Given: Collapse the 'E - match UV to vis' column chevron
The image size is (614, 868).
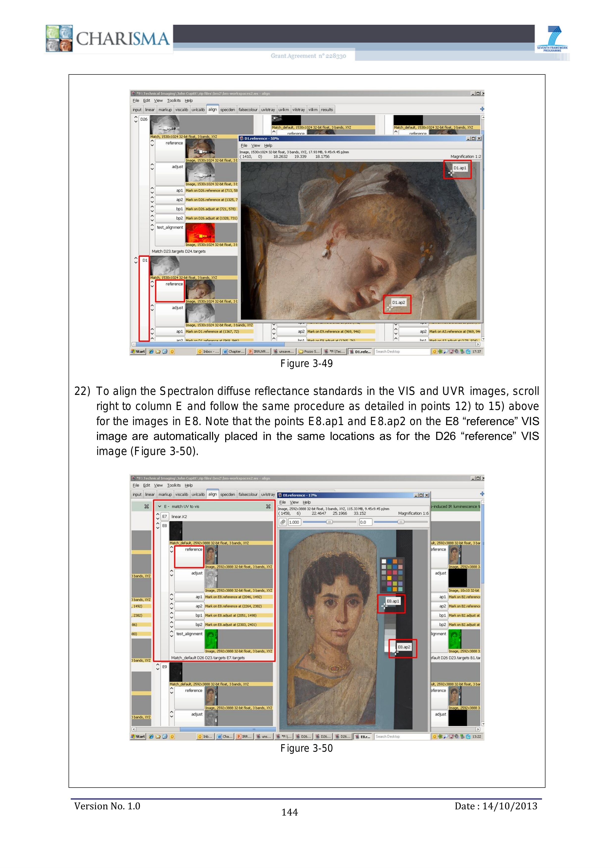Looking at the screenshot, I should pyautogui.click(x=160, y=506).
